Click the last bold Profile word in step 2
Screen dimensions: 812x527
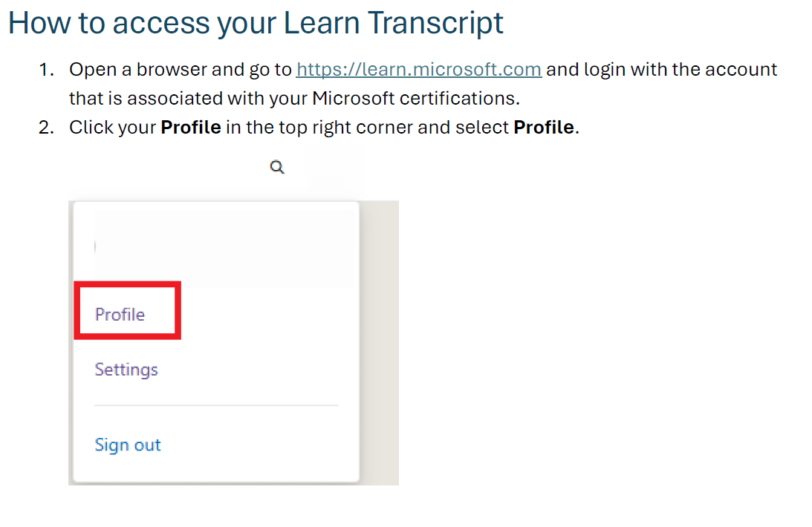tap(543, 127)
